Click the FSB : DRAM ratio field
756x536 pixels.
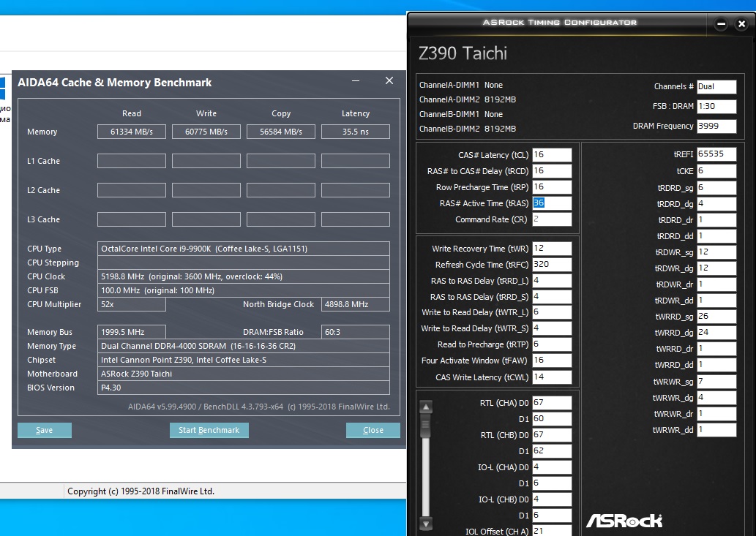click(716, 107)
